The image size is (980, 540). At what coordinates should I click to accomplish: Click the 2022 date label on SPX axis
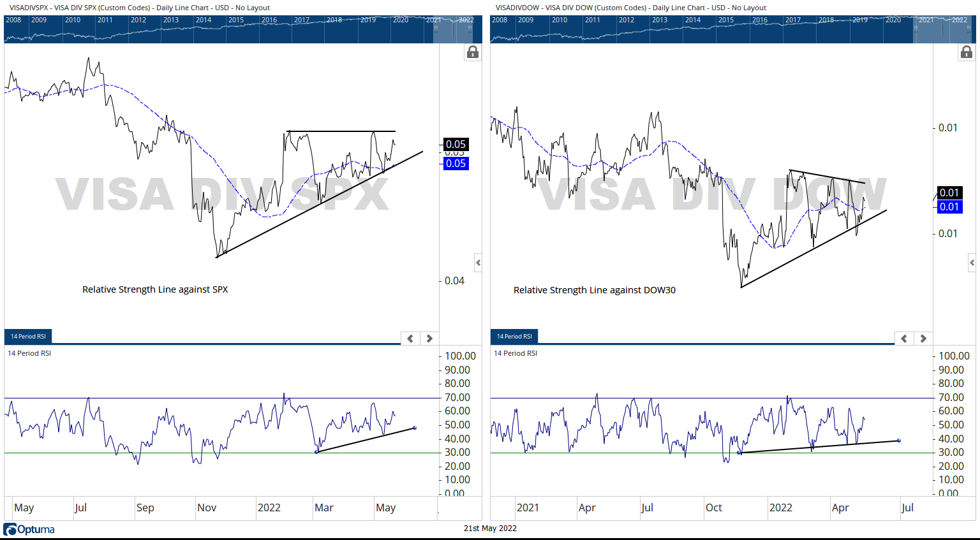click(x=269, y=507)
